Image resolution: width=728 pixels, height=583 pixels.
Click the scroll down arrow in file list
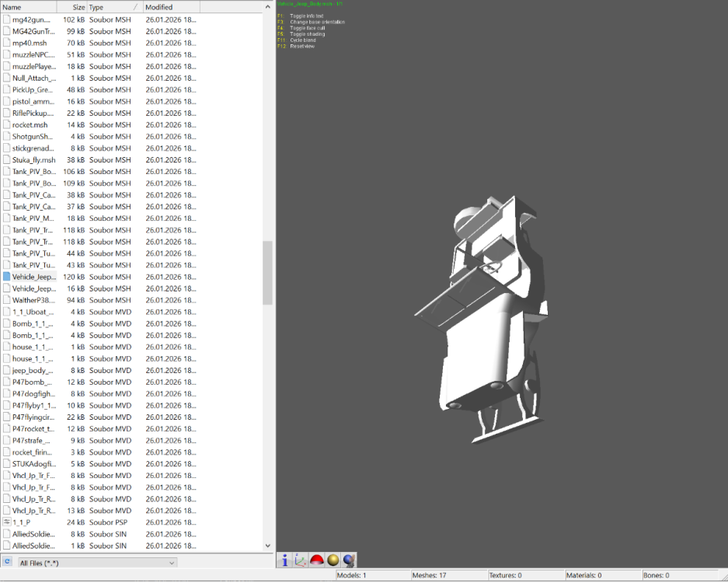coord(267,546)
